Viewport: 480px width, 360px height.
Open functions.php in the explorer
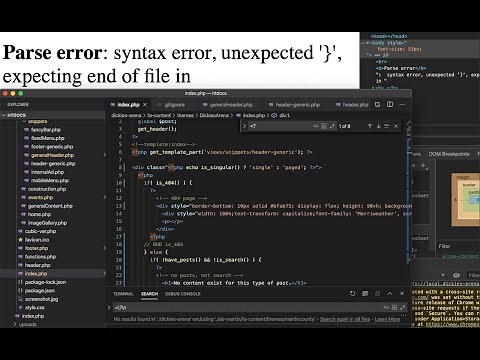40,257
